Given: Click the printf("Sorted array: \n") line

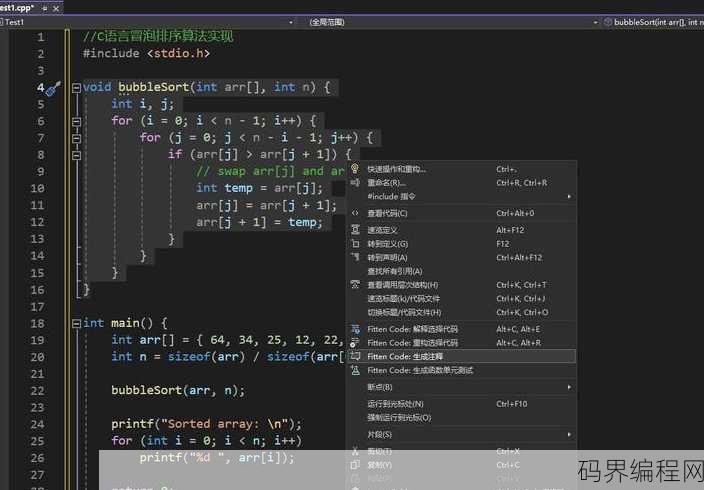Looking at the screenshot, I should tap(207, 424).
